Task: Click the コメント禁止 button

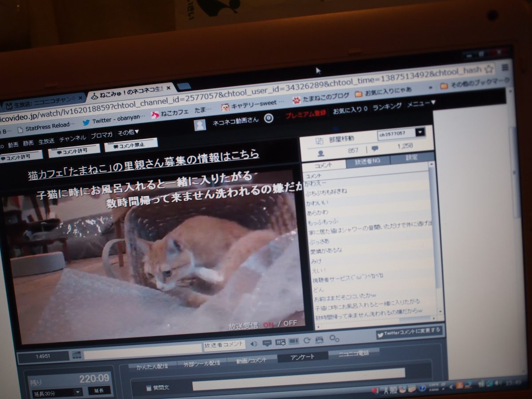Action: pos(131,145)
